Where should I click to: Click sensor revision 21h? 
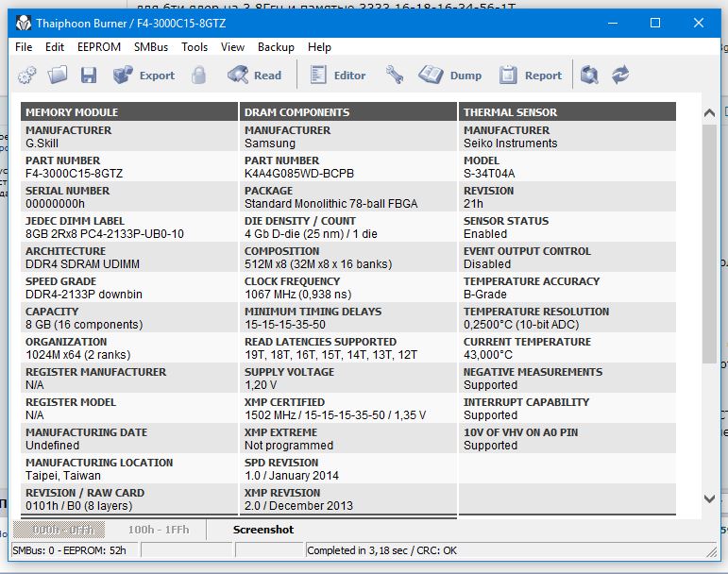point(473,204)
